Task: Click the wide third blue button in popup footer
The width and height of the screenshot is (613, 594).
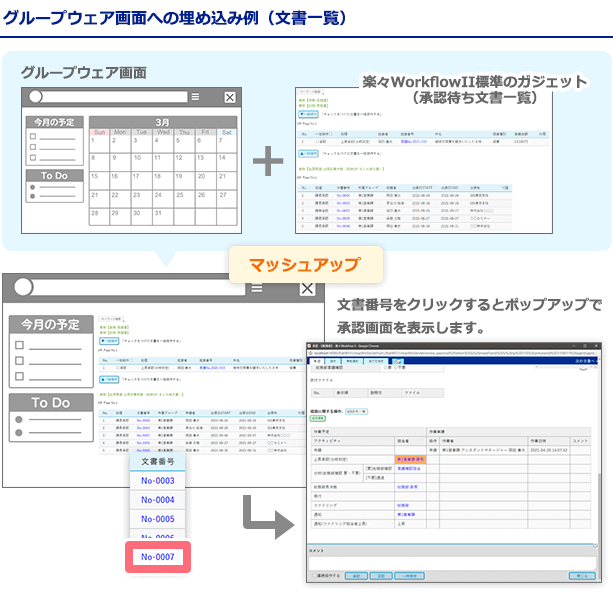Action: tap(409, 576)
